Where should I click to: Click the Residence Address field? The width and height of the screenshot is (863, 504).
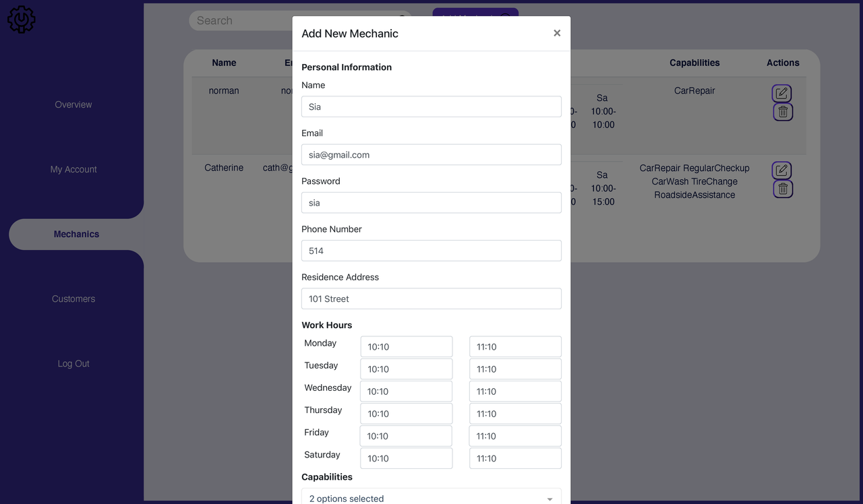(x=431, y=298)
